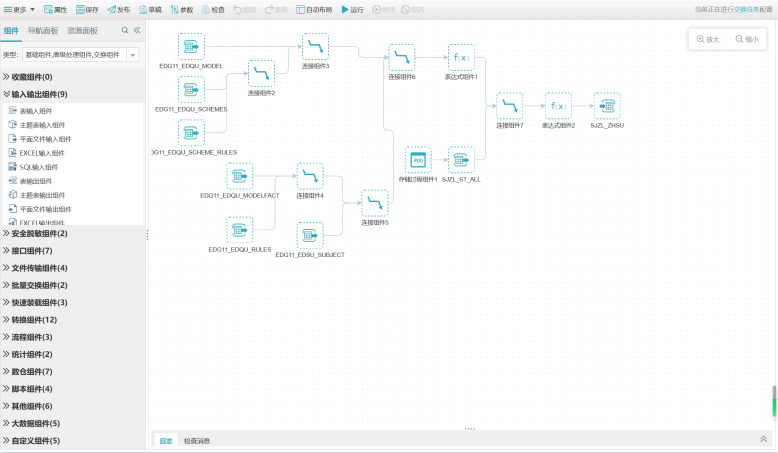Expand the 转换组件(12) category
Image resolution: width=778 pixels, height=453 pixels.
(36, 320)
